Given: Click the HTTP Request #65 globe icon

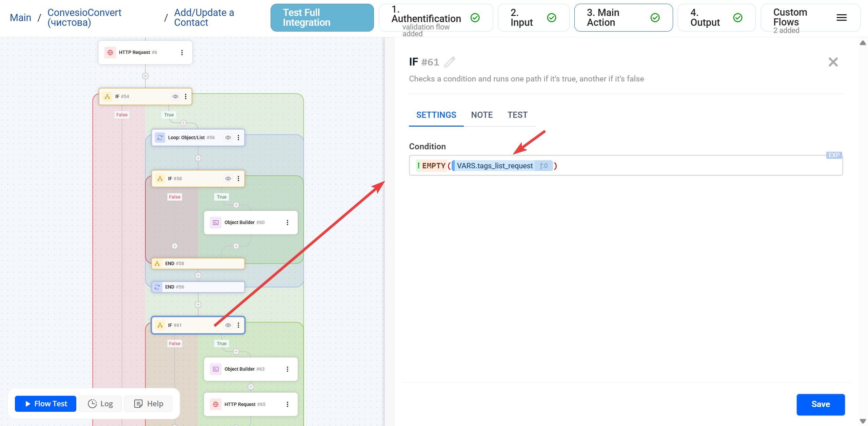Looking at the screenshot, I should [x=216, y=404].
